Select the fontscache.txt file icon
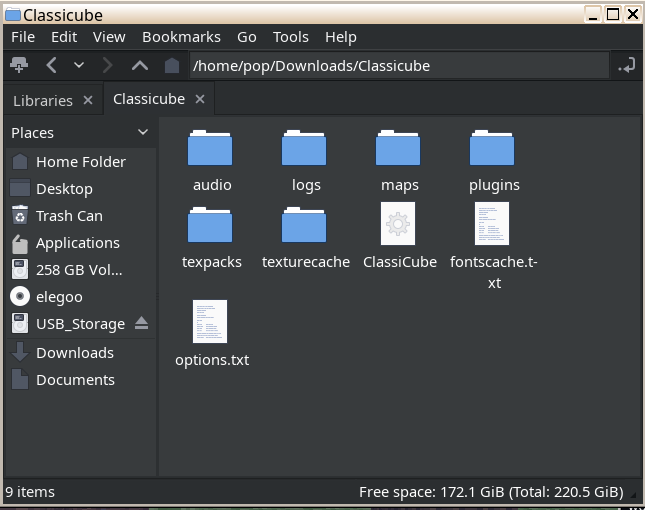Image resolution: width=645 pixels, height=510 pixels. tap(492, 223)
